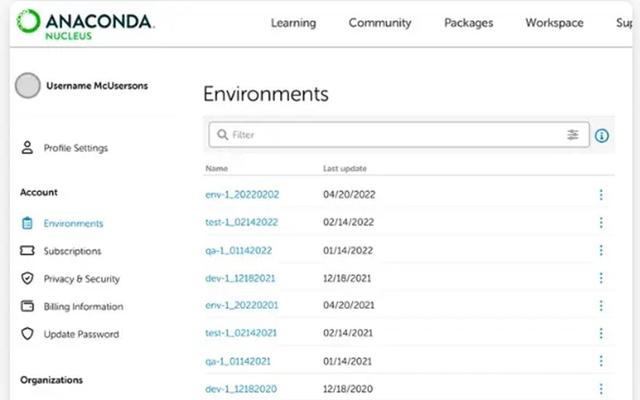640x400 pixels.
Task: Click the filter options sliders icon
Action: [x=573, y=134]
